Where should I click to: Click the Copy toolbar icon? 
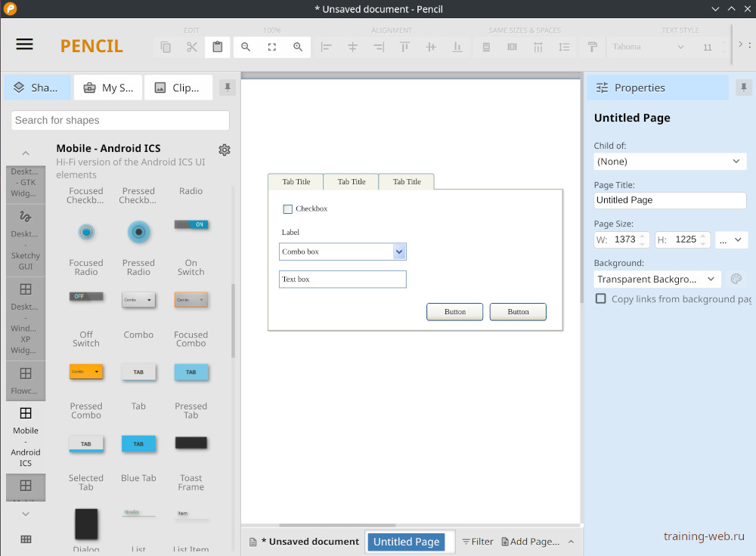click(x=166, y=47)
